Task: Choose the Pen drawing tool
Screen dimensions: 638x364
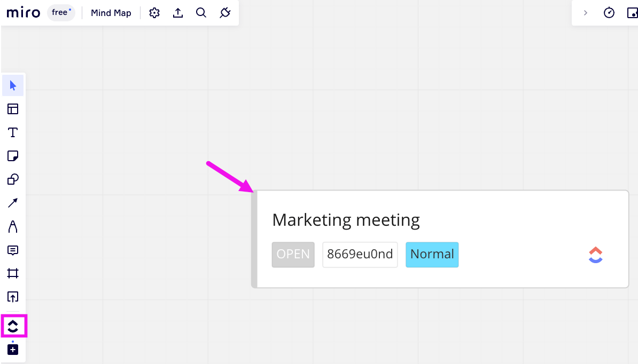Action: pyautogui.click(x=13, y=226)
